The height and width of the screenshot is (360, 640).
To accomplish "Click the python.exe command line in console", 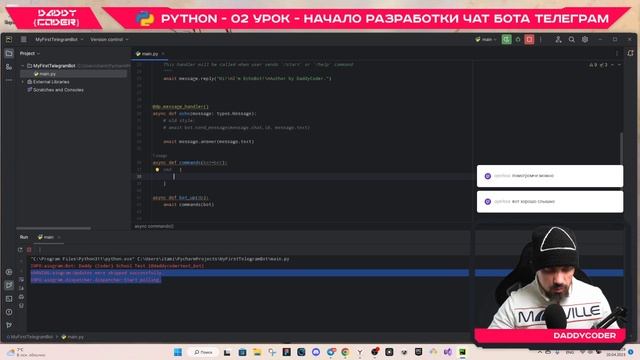I will click(160, 259).
